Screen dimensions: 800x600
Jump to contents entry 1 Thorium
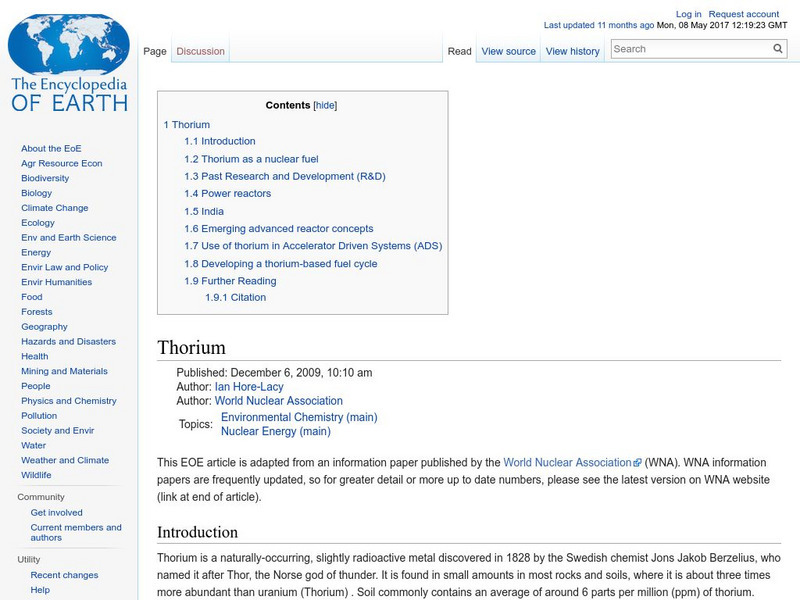187,124
